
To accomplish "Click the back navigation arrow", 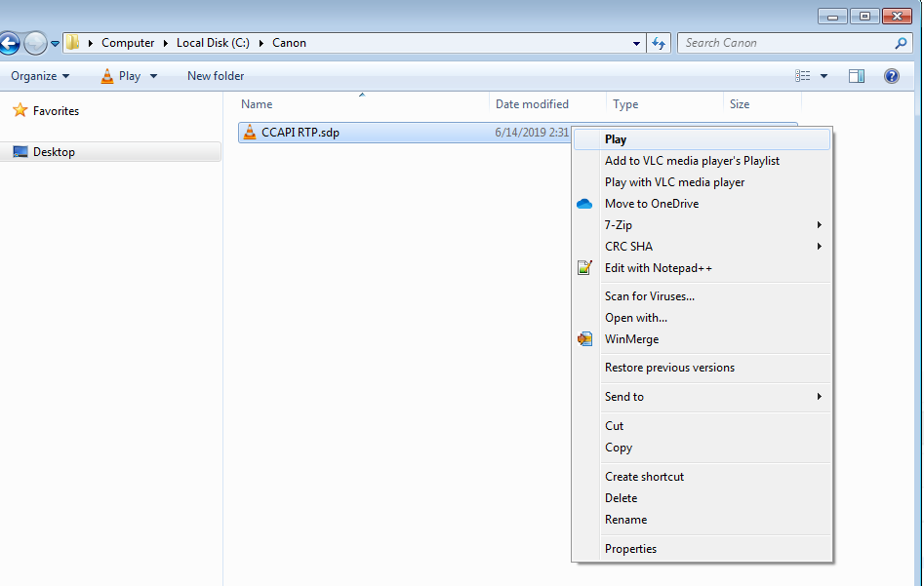I will tap(10, 43).
